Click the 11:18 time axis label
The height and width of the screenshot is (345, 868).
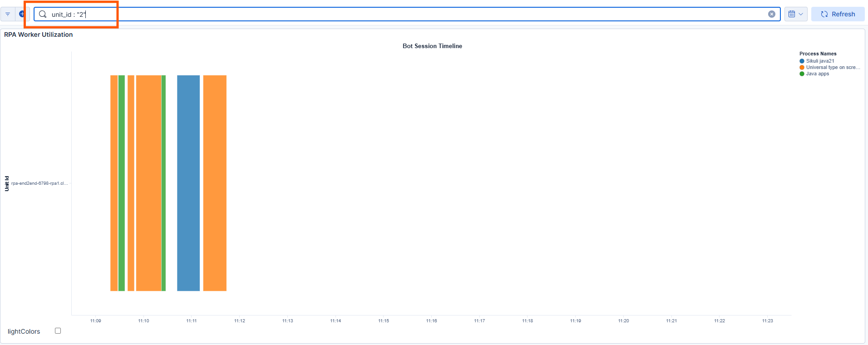[528, 321]
